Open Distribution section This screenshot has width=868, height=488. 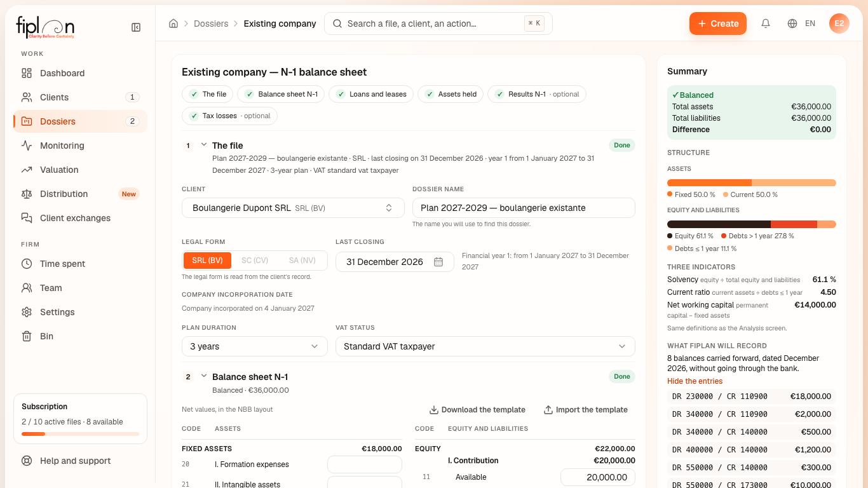coord(80,194)
